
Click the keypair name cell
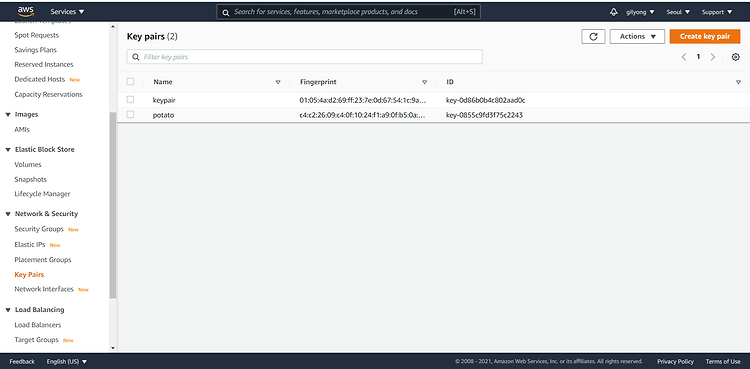tap(165, 100)
